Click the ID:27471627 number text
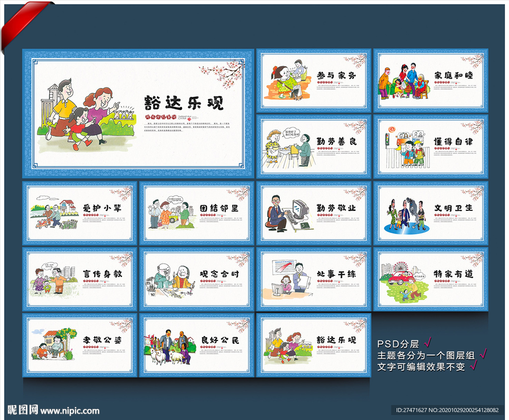This screenshot has width=509, height=420. click(411, 410)
